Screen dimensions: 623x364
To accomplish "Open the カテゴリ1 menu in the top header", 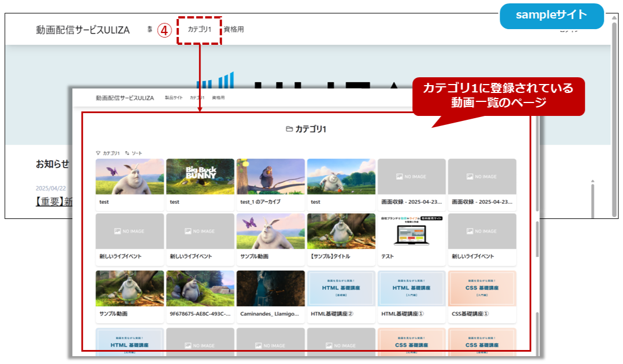I will [x=199, y=30].
